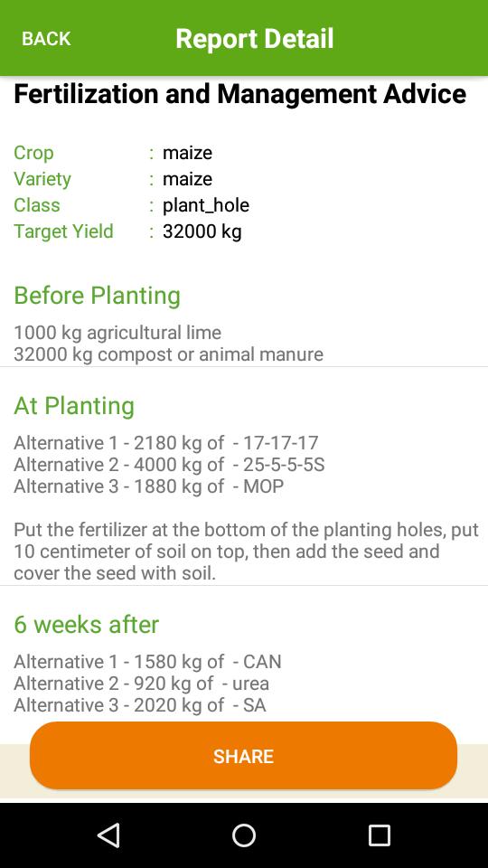Tap the At Planting section heading
Viewport: 488px width, 868px height.
pos(74,406)
